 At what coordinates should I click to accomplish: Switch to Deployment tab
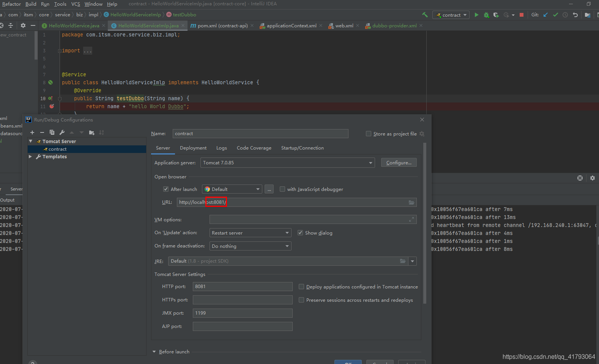coord(193,148)
